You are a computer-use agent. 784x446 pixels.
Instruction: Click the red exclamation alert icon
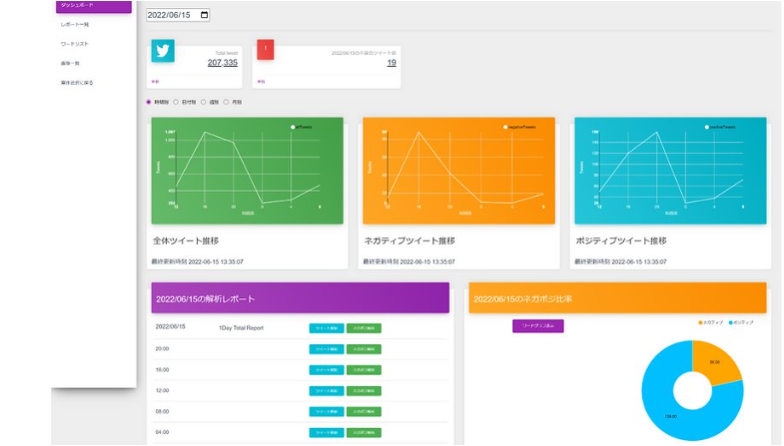click(264, 50)
